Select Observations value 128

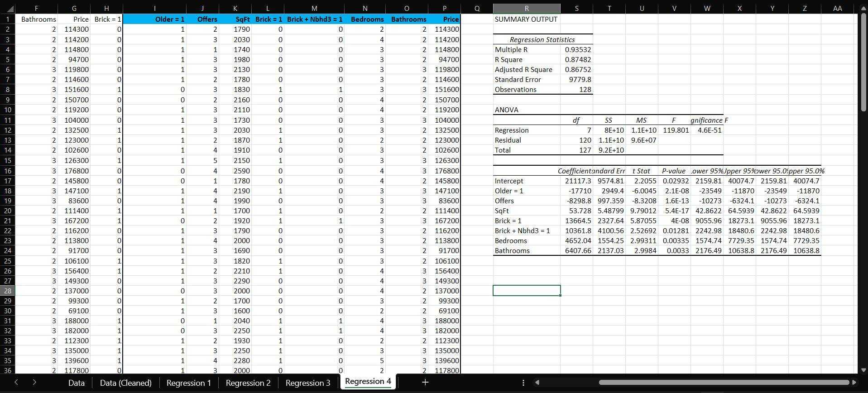click(576, 89)
